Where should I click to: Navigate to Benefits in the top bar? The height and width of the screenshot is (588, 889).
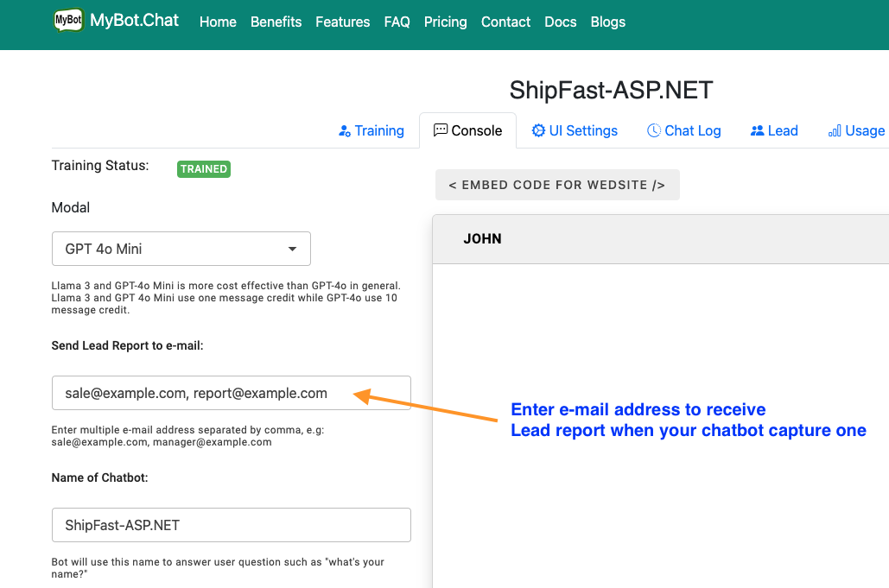pos(276,22)
